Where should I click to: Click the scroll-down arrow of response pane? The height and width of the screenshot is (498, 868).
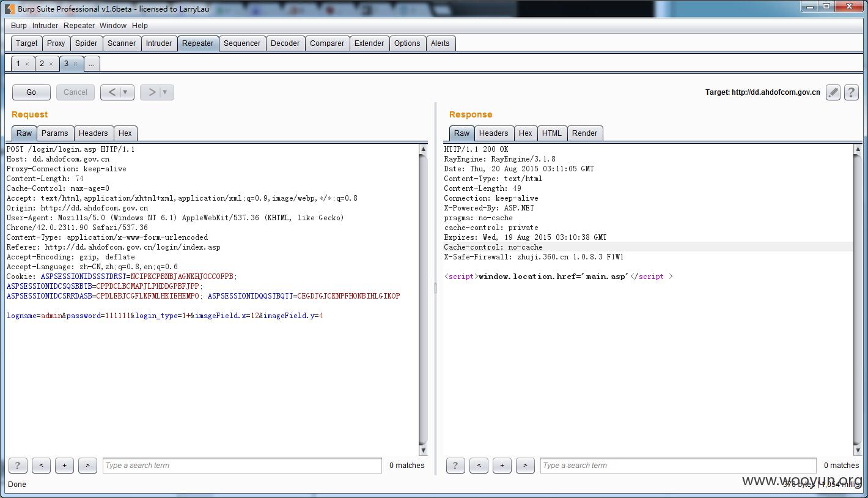[x=858, y=451]
